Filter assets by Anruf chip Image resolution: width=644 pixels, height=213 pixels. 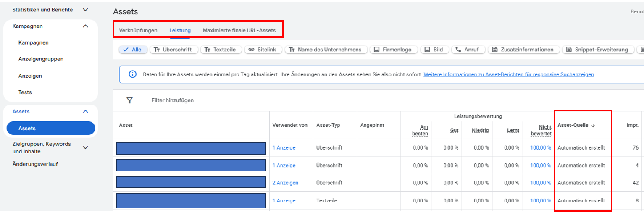468,50
